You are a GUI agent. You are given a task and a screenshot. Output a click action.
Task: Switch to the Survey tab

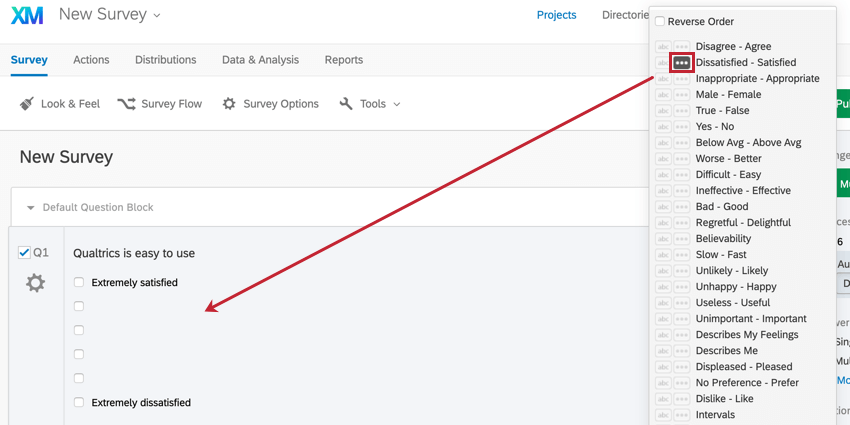coord(29,60)
